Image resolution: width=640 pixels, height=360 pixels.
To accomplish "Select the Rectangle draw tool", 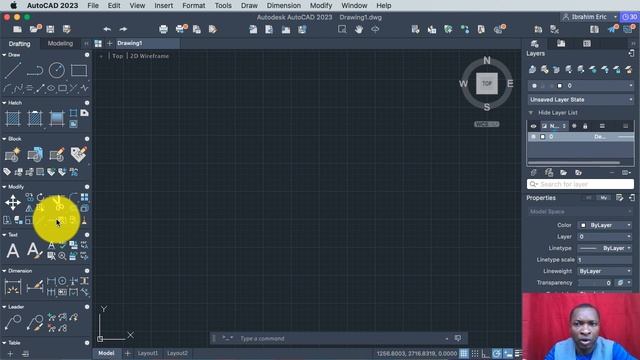I will [79, 70].
